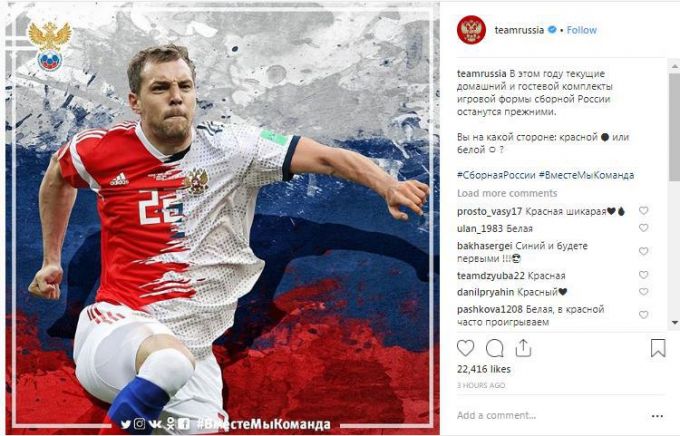Viewport: 680px width, 436px height.
Task: Like the bakhasergei comment heart
Action: pyautogui.click(x=644, y=251)
